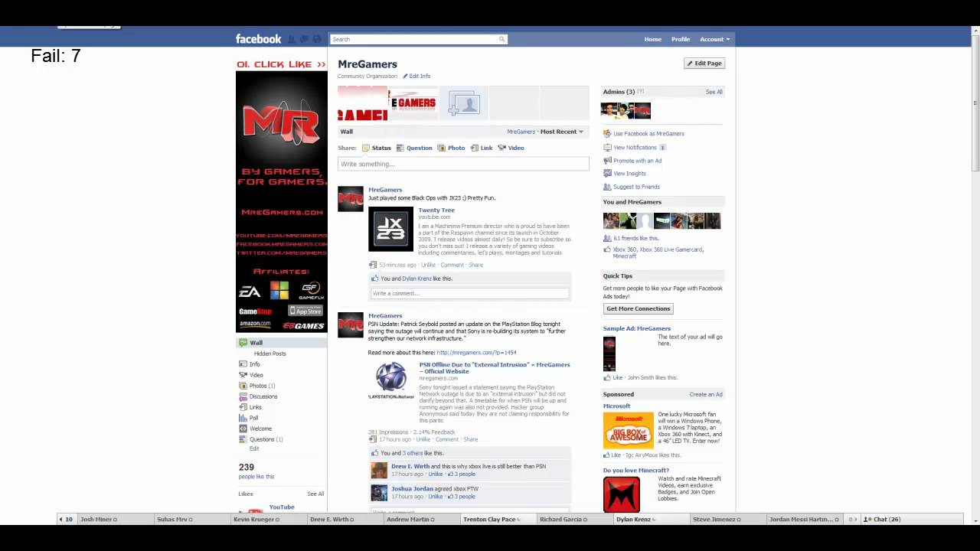This screenshot has width=980, height=551.
Task: Open messages icon in top bar
Action: (x=304, y=39)
